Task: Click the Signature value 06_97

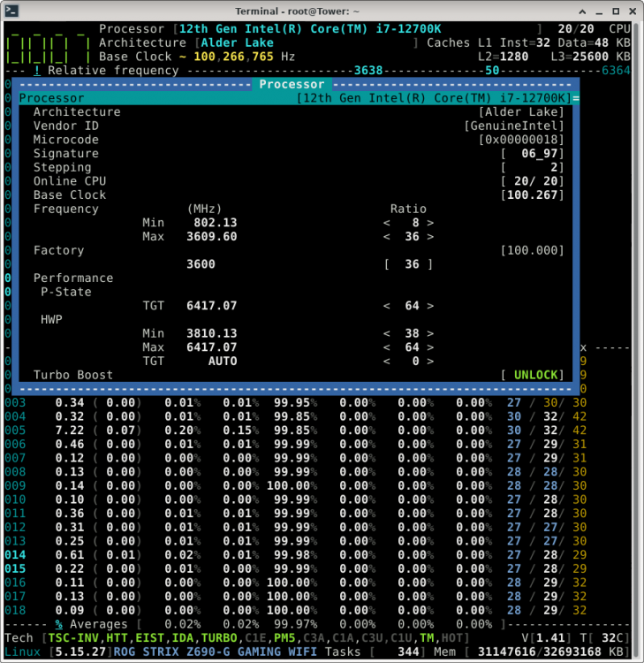Action: [539, 154]
